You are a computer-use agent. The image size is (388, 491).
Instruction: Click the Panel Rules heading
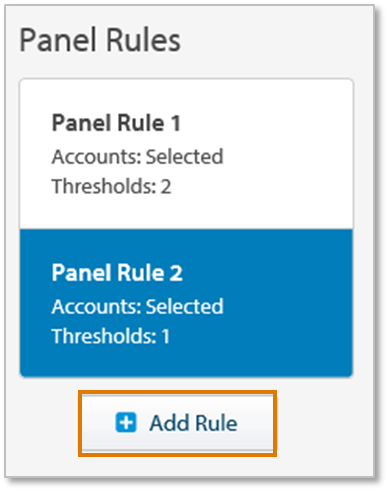pos(100,40)
